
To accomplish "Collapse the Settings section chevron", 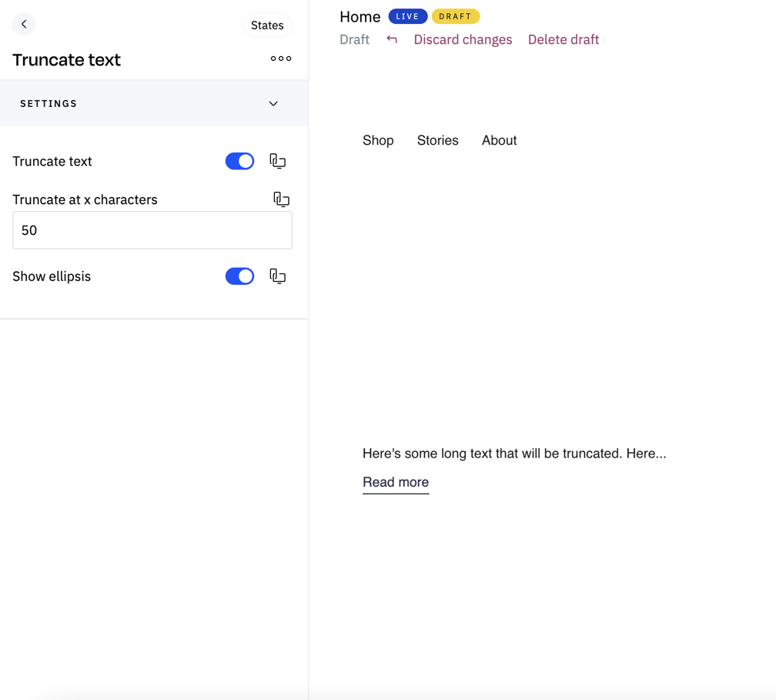I will (x=273, y=104).
